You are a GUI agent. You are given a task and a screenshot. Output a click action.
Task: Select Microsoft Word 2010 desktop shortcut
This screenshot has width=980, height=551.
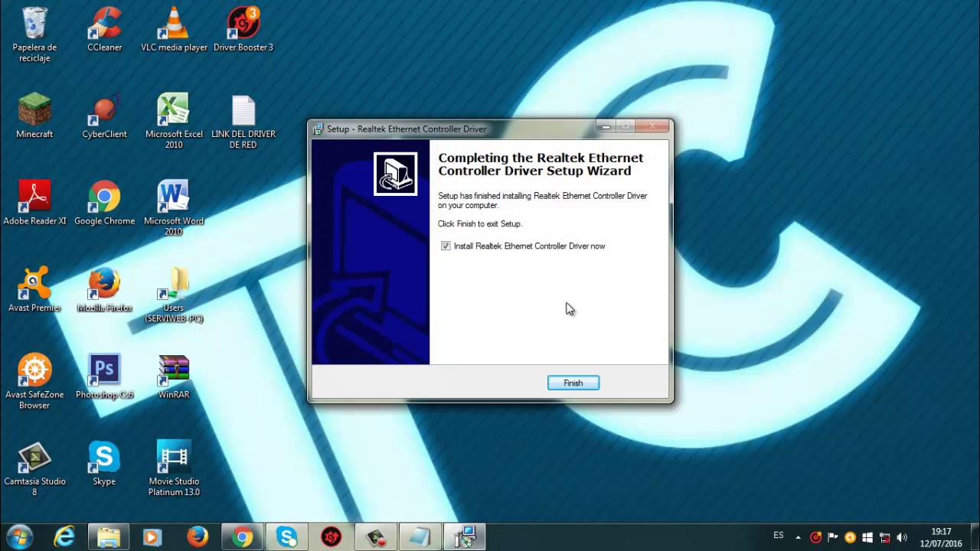click(x=174, y=209)
